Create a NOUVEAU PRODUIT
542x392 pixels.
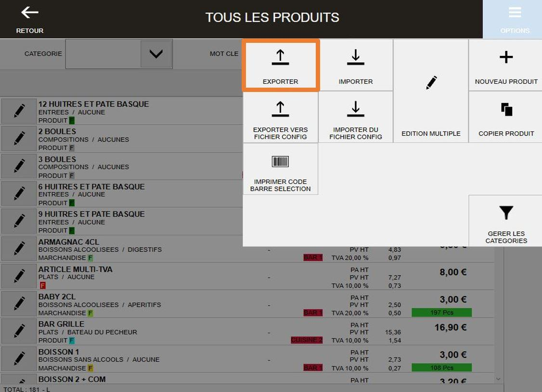click(x=506, y=65)
